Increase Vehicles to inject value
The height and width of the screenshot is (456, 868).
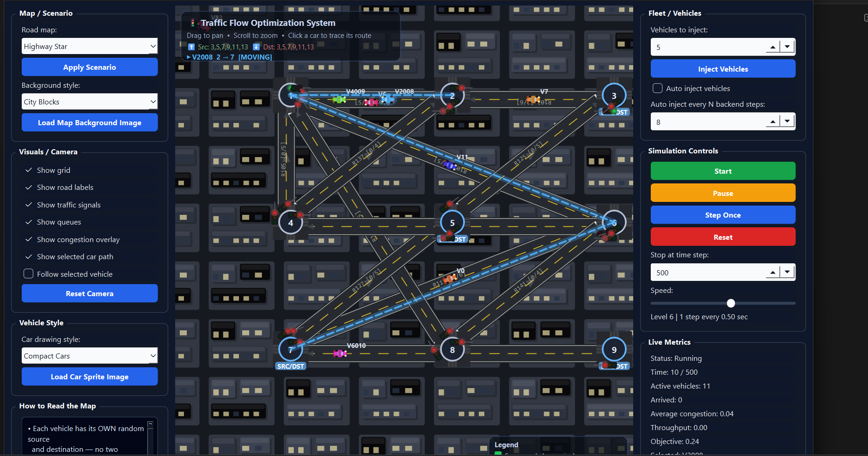pos(773,47)
